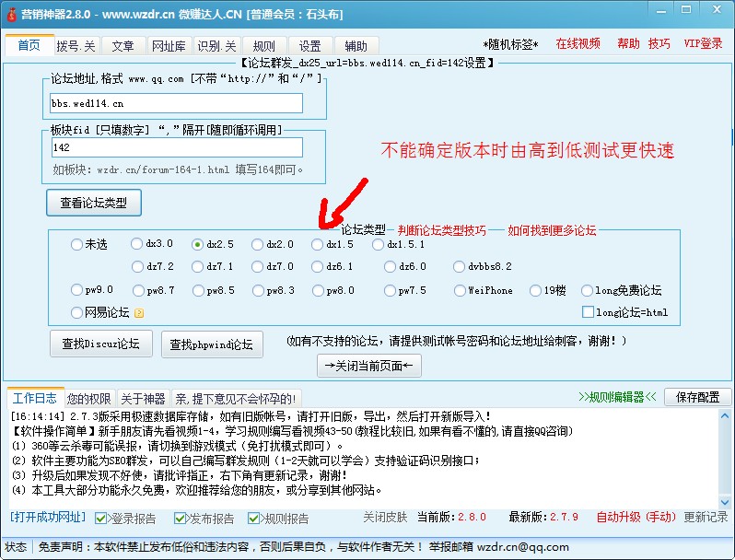The image size is (735, 560).
Task: Switch to the 您的权限 tab
Action: (89, 399)
